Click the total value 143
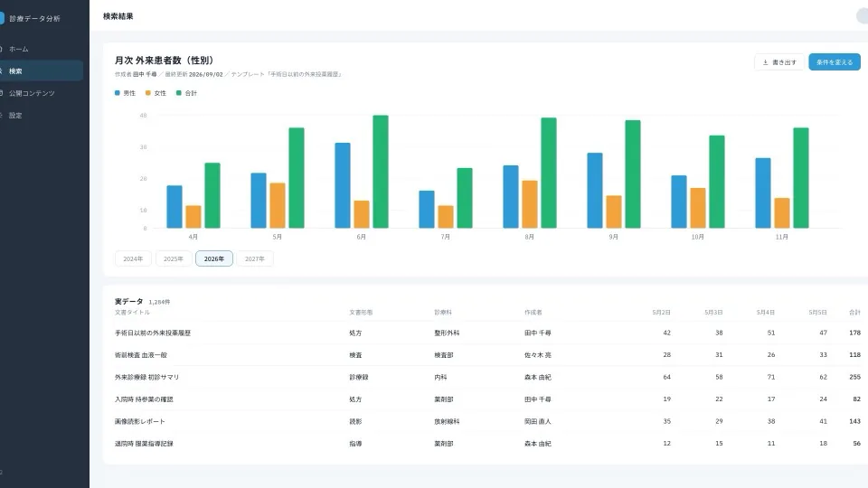This screenshot has width=868, height=488. [854, 421]
